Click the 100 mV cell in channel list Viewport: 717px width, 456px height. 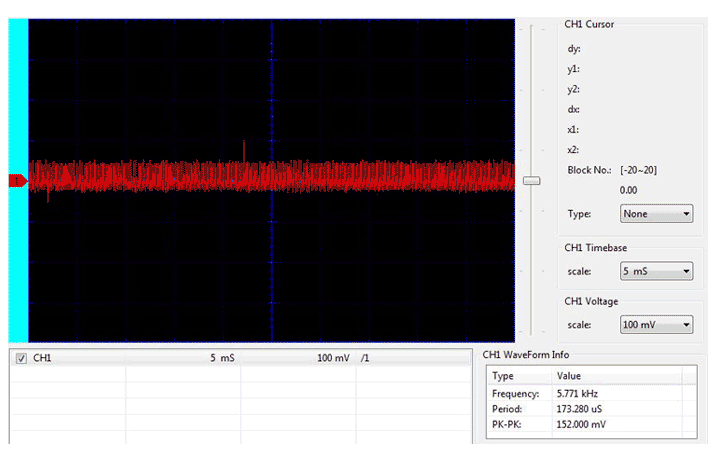pyautogui.click(x=333, y=358)
